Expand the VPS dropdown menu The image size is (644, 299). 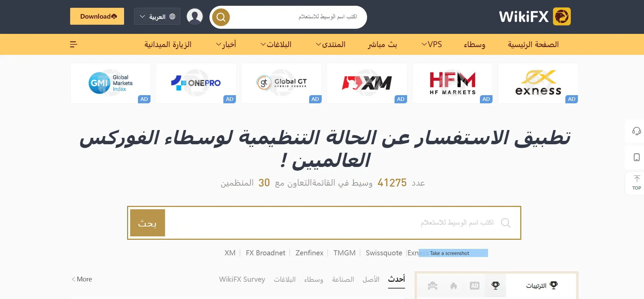[x=432, y=44]
